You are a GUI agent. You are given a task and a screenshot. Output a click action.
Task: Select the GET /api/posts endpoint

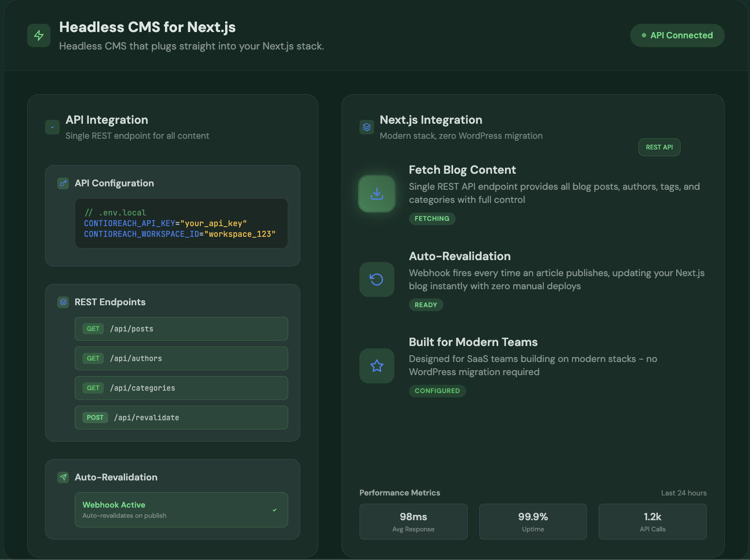(181, 329)
